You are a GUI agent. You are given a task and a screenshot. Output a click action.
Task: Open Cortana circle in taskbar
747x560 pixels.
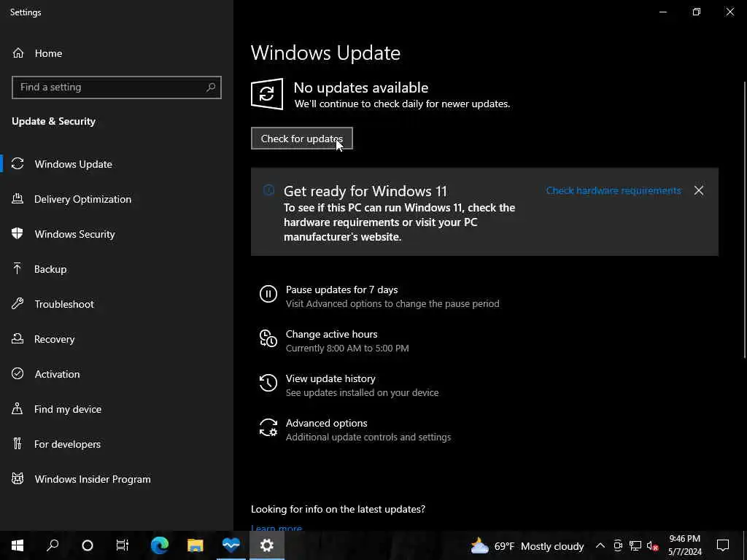tap(88, 545)
